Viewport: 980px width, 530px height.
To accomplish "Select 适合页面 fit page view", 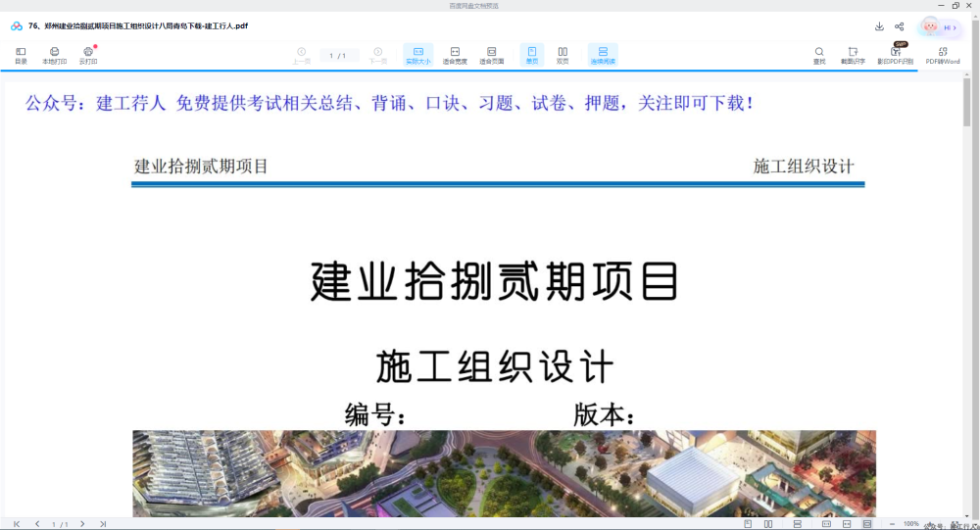I will pyautogui.click(x=492, y=55).
